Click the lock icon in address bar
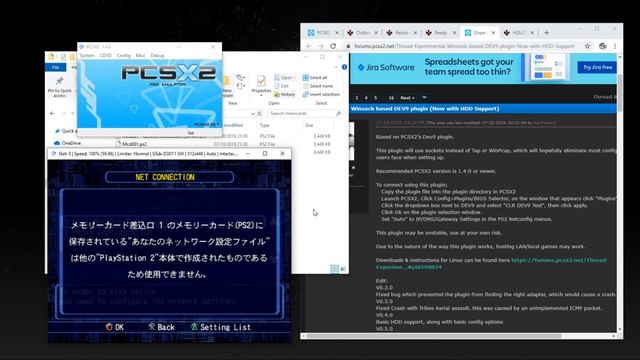The image size is (640, 360). tap(348, 46)
